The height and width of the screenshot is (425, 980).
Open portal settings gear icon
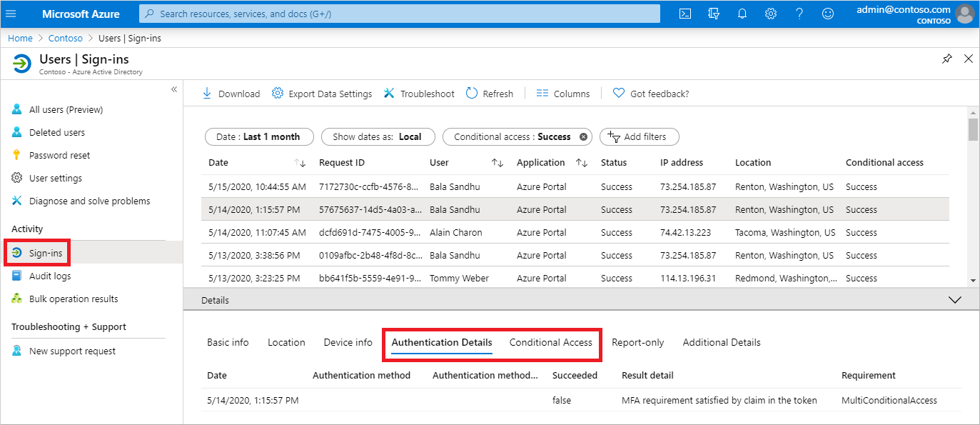[771, 14]
